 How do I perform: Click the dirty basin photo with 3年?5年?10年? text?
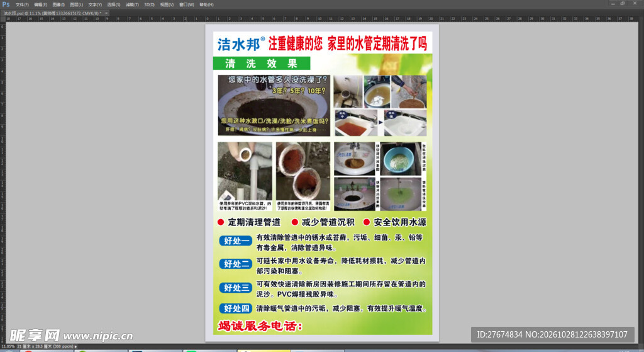(x=274, y=105)
